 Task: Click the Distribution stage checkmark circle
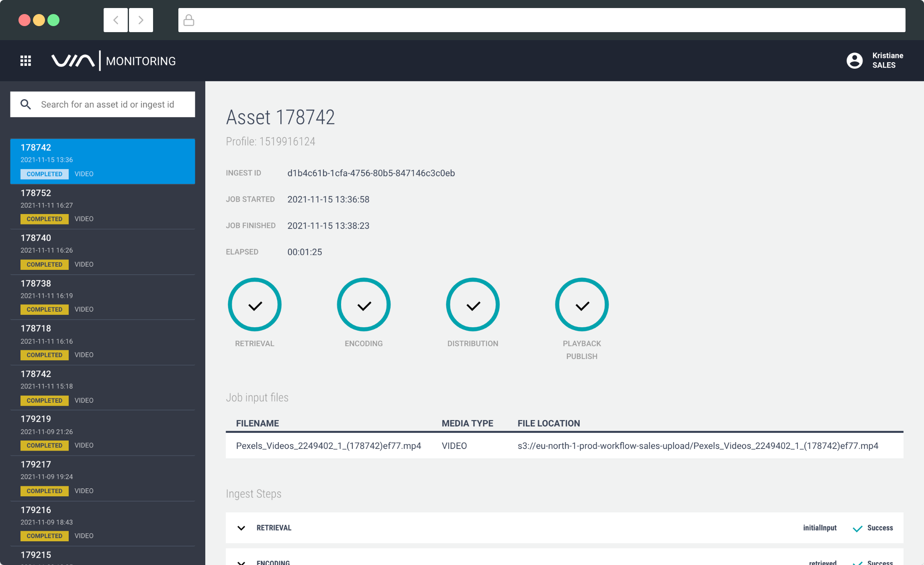473,305
